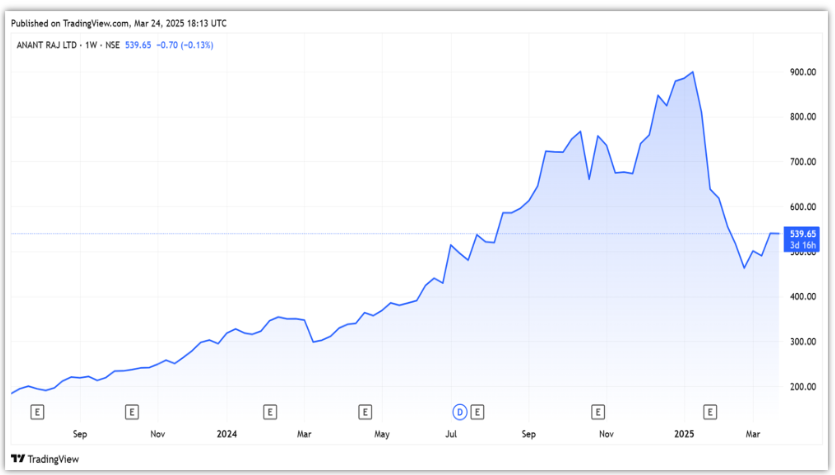The image size is (835, 475).
Task: Click the last earnings E marker after 2025
Action: 710,411
